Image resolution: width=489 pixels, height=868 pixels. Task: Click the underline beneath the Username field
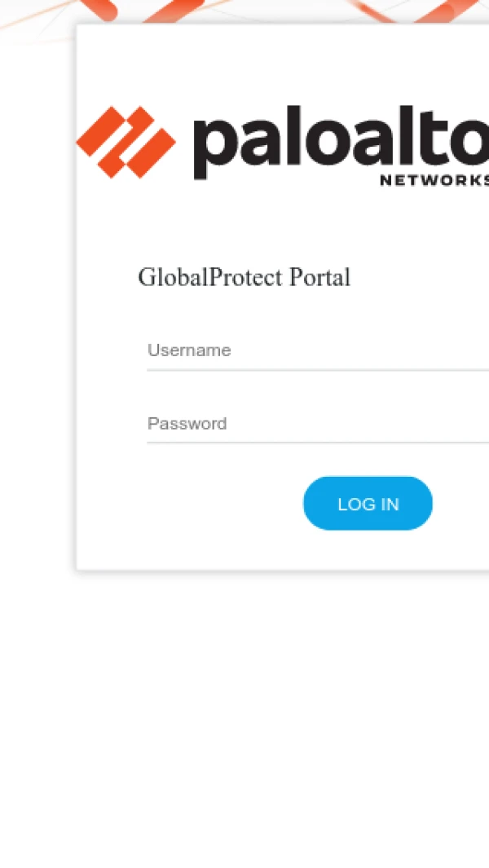318,370
